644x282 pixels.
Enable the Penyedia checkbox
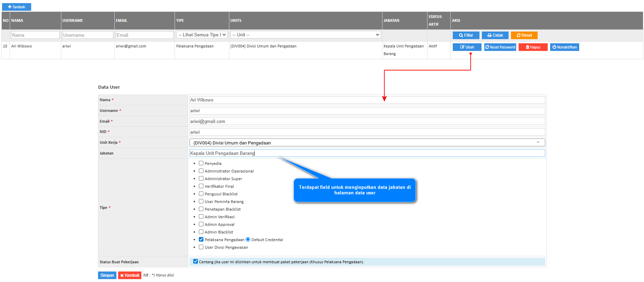pyautogui.click(x=201, y=163)
